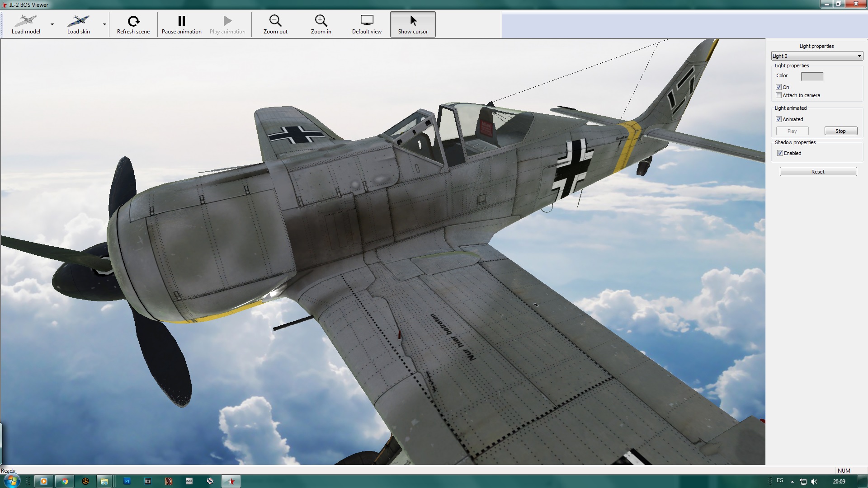Click the Load skin aircraft icon
The height and width of the screenshot is (488, 868).
point(79,21)
